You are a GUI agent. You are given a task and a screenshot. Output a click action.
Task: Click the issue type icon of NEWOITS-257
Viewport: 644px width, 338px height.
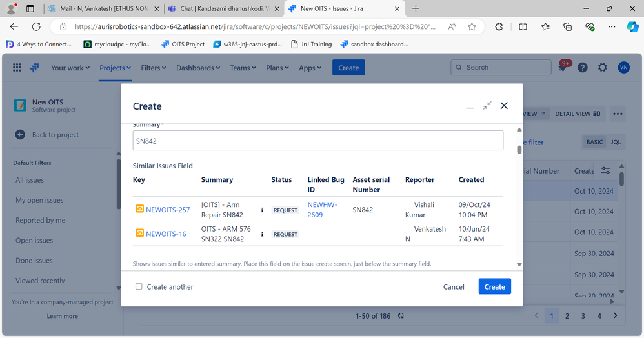pyautogui.click(x=139, y=209)
